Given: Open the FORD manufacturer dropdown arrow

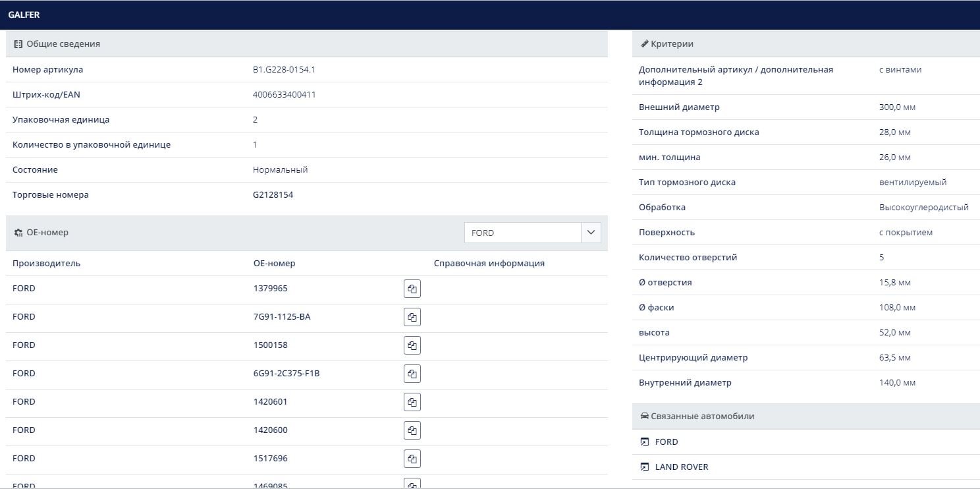Looking at the screenshot, I should [x=591, y=233].
